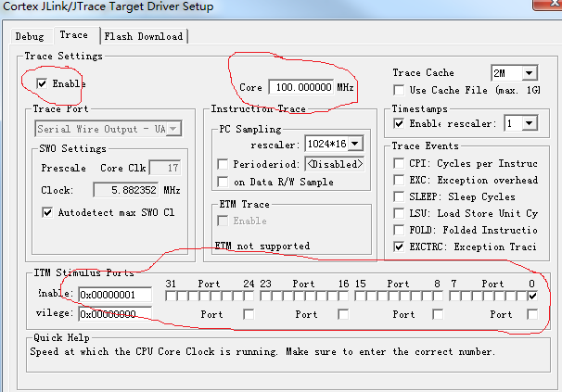Select the Trace tab

(74, 35)
